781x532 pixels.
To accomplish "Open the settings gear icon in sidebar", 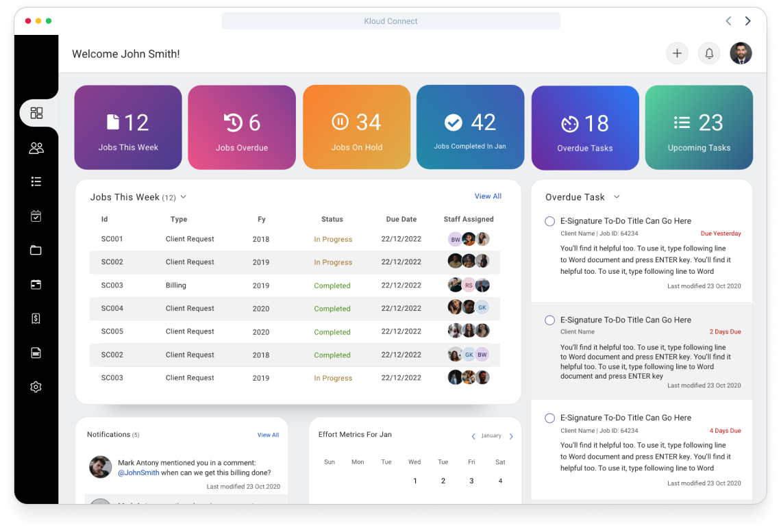I will tap(36, 387).
